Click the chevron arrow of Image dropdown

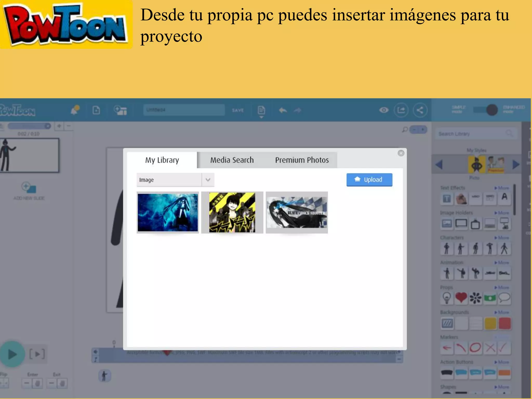(208, 180)
